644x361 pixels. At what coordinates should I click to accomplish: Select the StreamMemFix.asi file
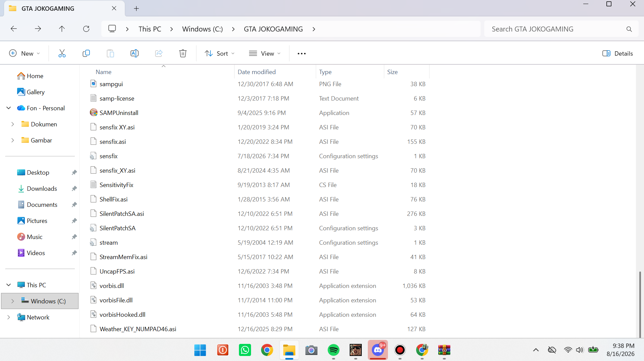pos(123,257)
